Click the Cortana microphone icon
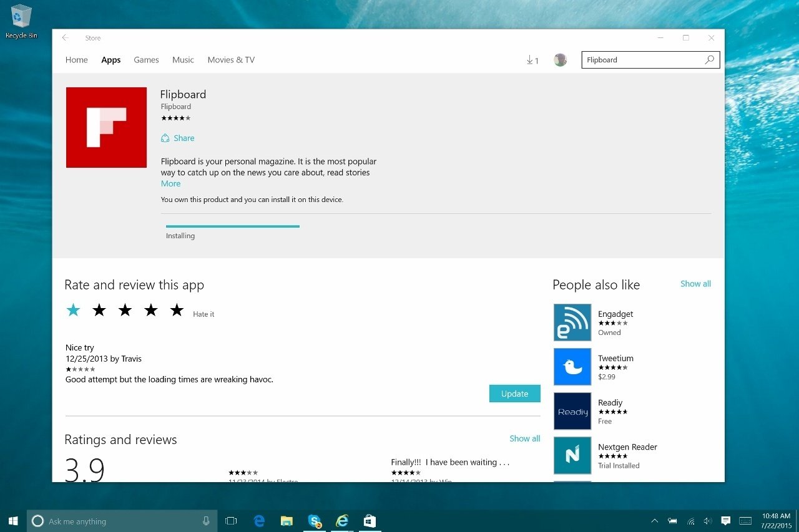Screen dimensions: 799x532 206,521
